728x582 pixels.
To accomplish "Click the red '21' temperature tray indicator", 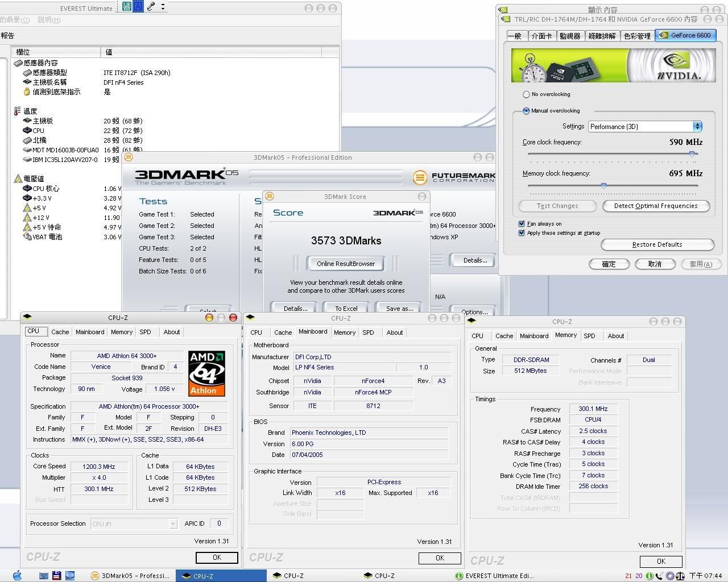I will pos(628,576).
